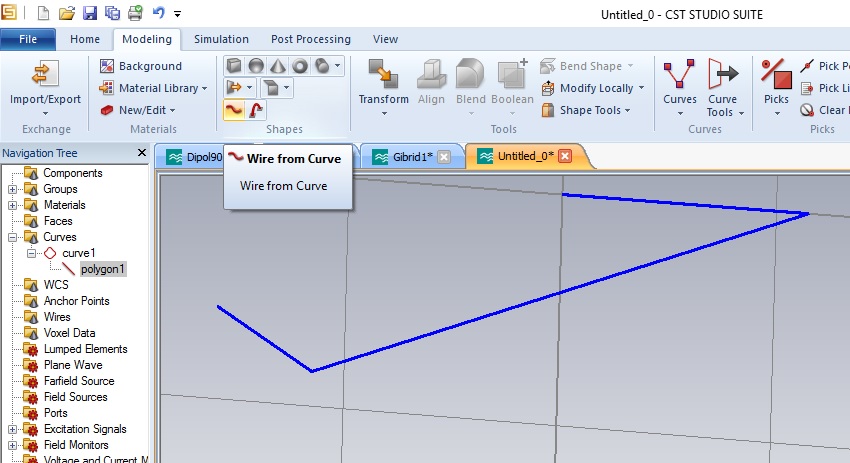
Task: Click the Bond Wire icon
Action: click(255, 110)
